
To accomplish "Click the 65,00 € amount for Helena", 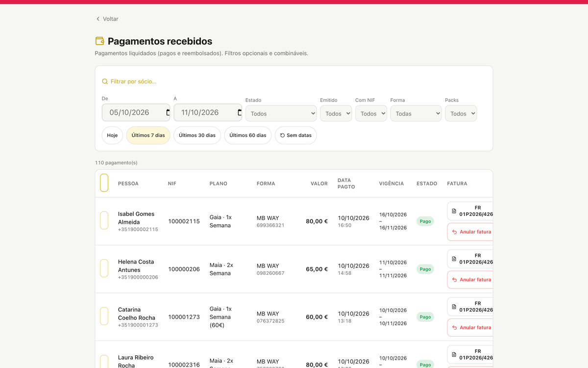I will pyautogui.click(x=317, y=269).
